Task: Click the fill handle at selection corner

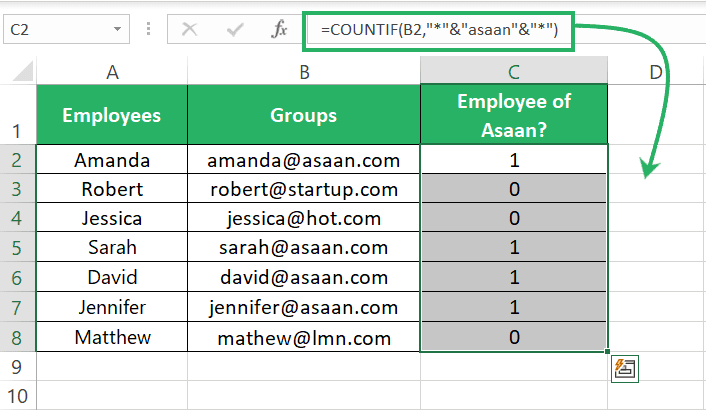Action: 608,351
